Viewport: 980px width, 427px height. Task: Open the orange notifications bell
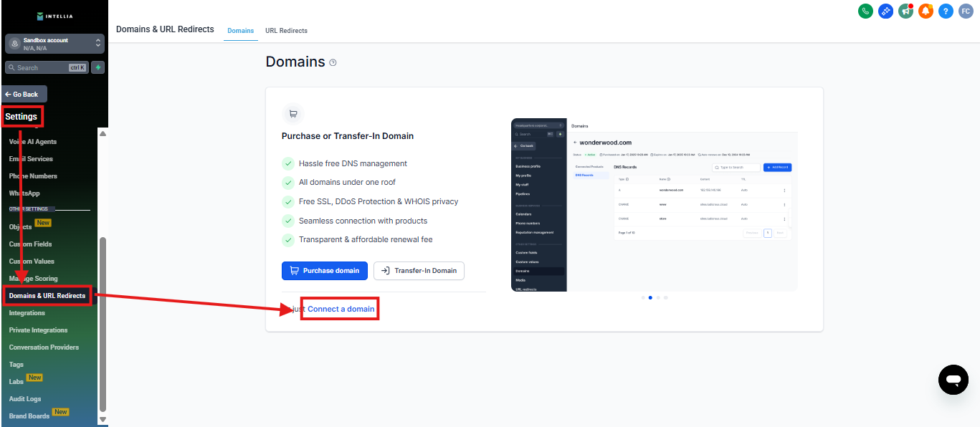coord(926,11)
